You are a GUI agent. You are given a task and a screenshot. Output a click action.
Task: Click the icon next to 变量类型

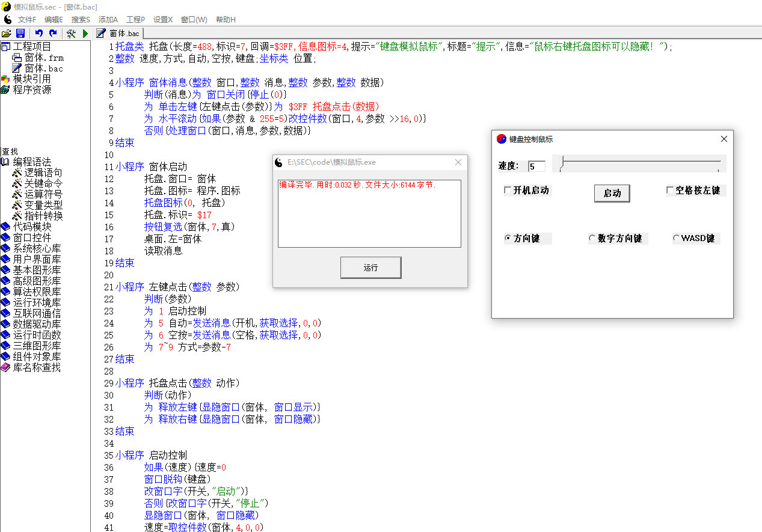pyautogui.click(x=17, y=205)
